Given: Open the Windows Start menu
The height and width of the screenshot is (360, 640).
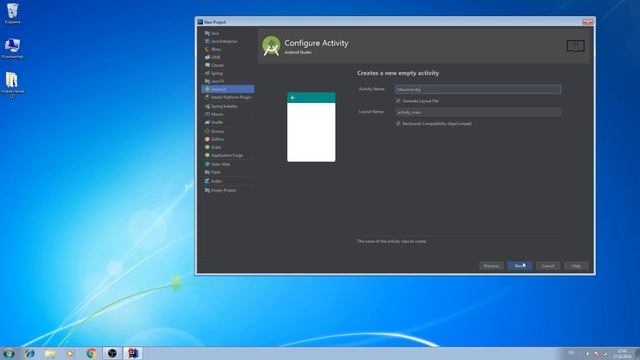Looking at the screenshot, I should click(x=9, y=353).
